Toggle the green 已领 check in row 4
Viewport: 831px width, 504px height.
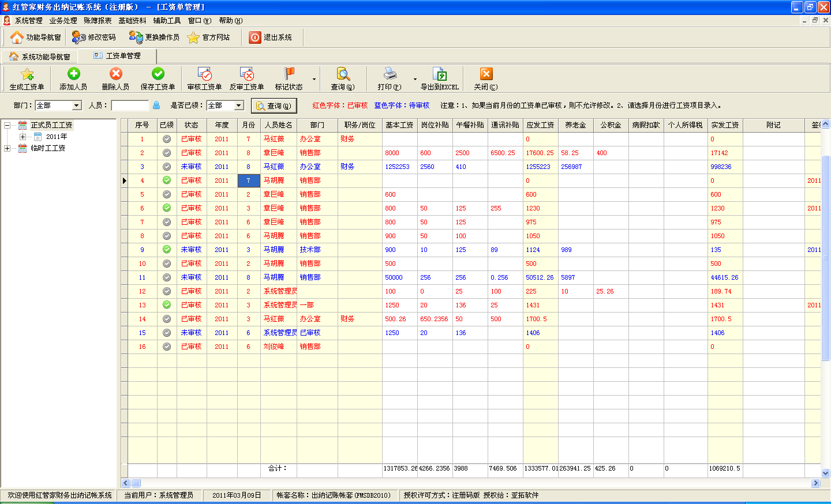click(x=167, y=180)
